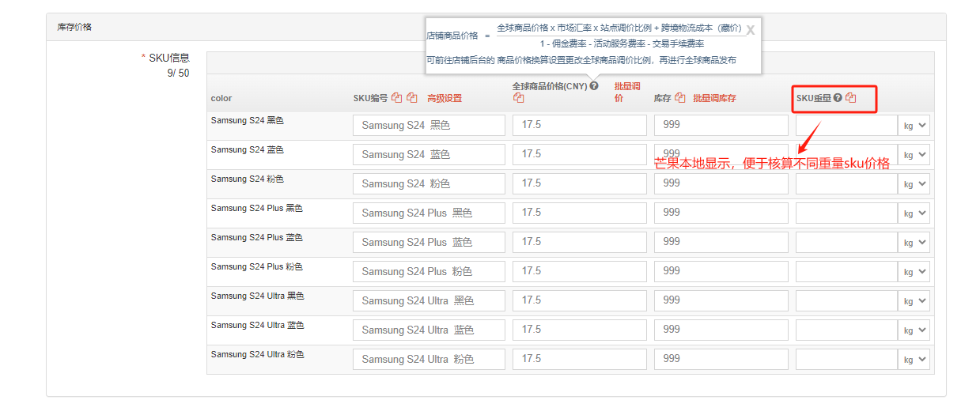This screenshot has height=400, width=980.
Task: Open kg unit dropdown for Samsung S24 Plus 粉色
Action: click(x=915, y=272)
